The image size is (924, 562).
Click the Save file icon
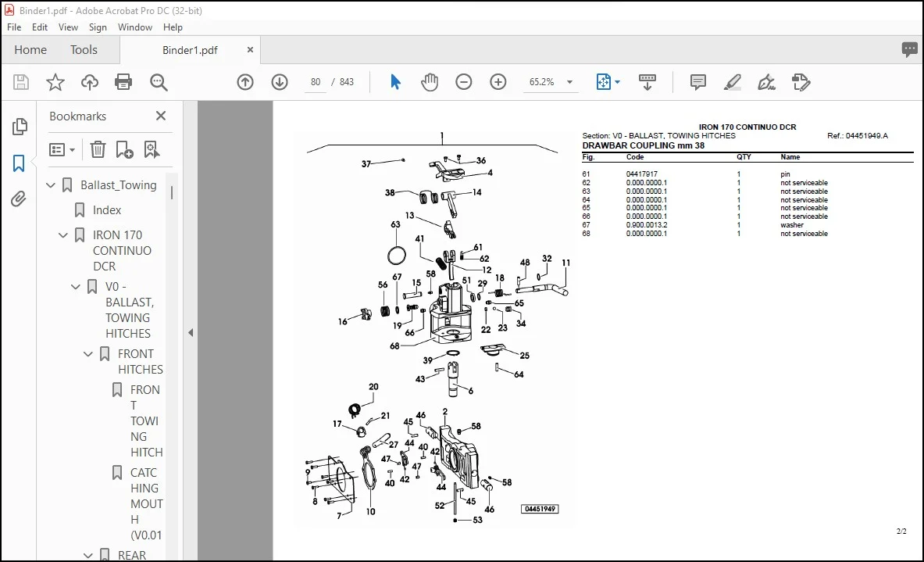tap(21, 82)
